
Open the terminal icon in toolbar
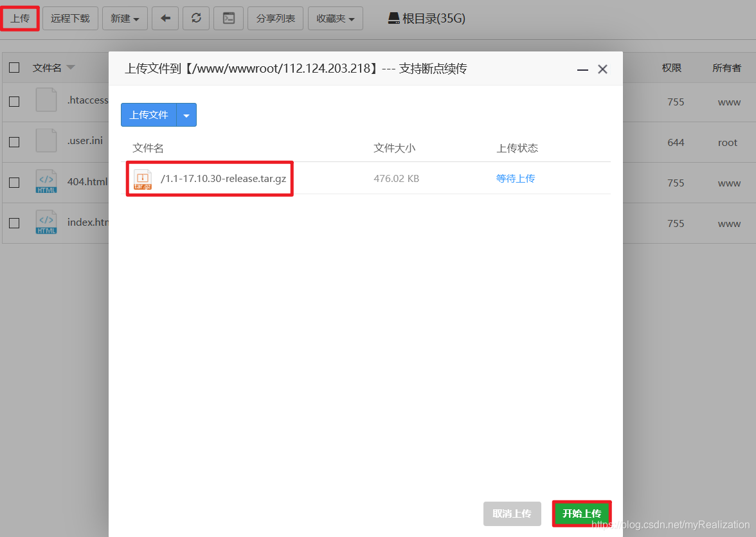(229, 19)
